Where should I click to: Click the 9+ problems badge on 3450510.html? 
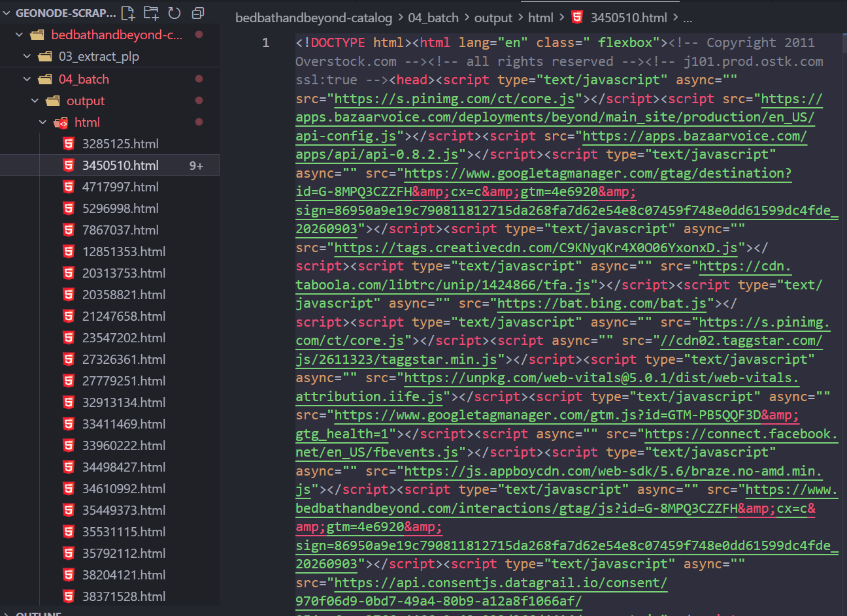click(x=196, y=166)
